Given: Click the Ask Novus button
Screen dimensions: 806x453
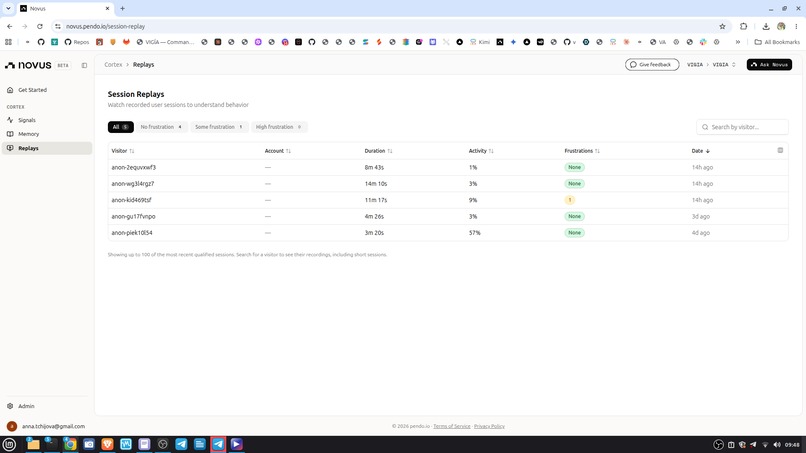Looking at the screenshot, I should [x=769, y=65].
